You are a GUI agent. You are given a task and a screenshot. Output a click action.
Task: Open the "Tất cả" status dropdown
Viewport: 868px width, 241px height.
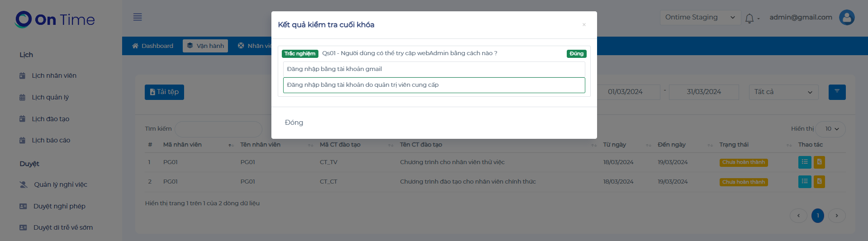coord(783,92)
